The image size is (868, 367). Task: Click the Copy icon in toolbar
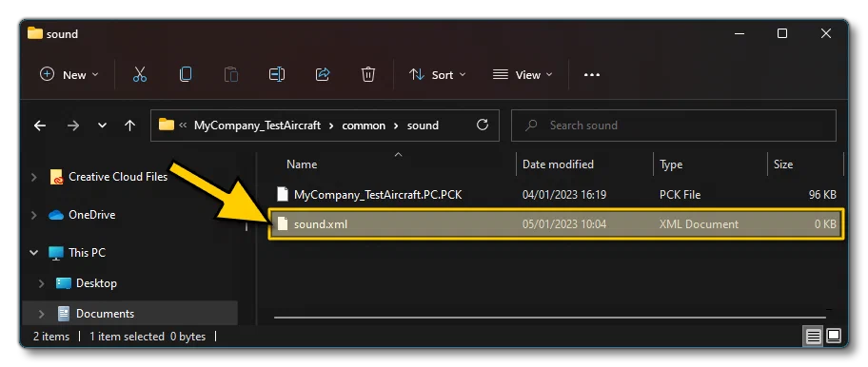coord(186,74)
